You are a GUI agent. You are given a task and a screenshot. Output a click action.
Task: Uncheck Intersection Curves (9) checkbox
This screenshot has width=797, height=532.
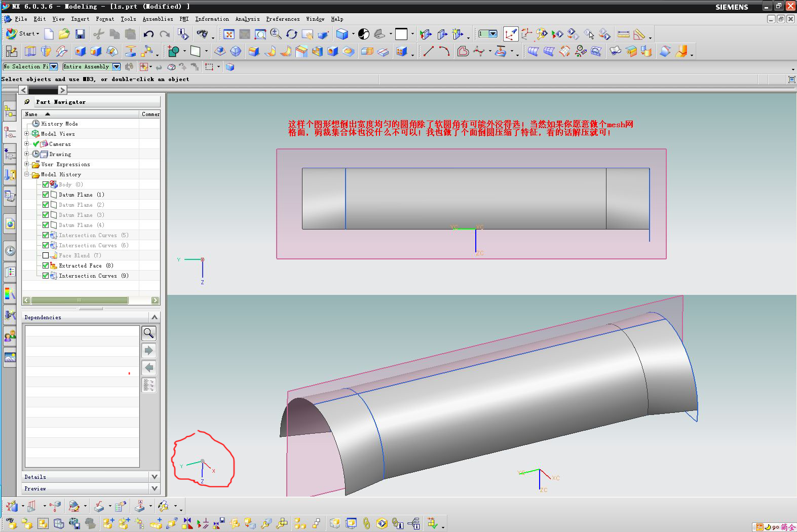46,276
